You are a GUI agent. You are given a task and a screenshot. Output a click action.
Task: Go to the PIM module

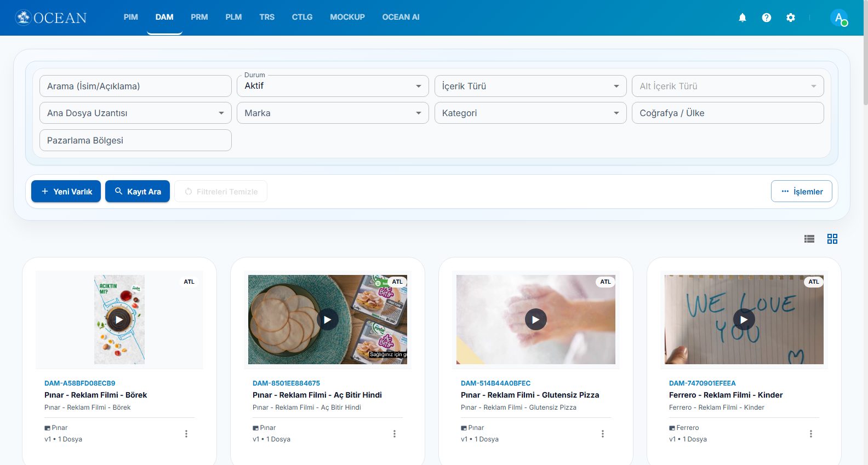pos(131,17)
